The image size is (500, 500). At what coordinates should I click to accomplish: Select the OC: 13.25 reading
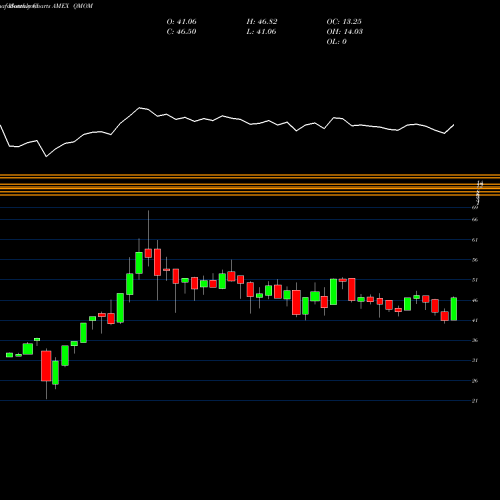[x=344, y=22]
